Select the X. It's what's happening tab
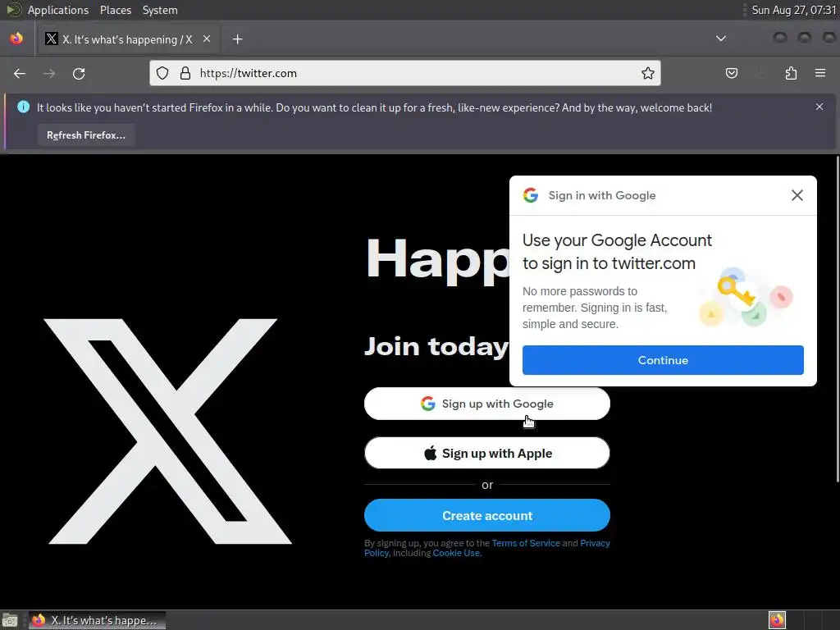Image resolution: width=840 pixels, height=630 pixels. (x=127, y=39)
